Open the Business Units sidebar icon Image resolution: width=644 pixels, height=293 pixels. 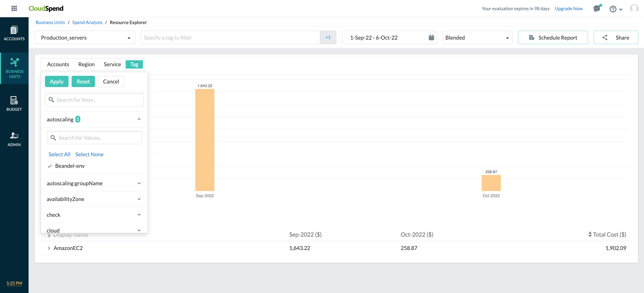coord(14,68)
